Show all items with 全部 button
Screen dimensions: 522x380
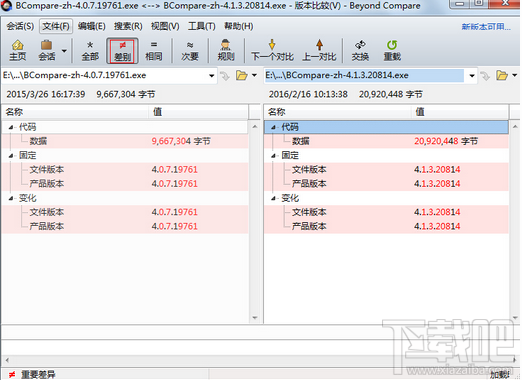tap(90, 50)
